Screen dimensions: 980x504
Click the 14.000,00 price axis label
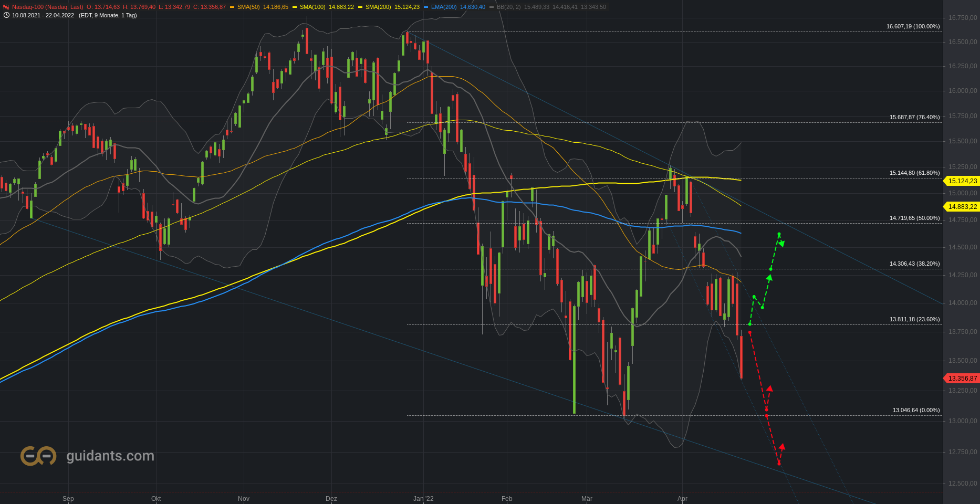[x=963, y=303]
